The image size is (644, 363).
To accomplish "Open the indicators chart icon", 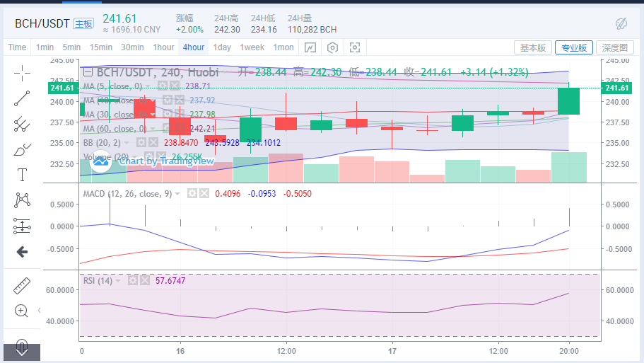I will pyautogui.click(x=310, y=47).
